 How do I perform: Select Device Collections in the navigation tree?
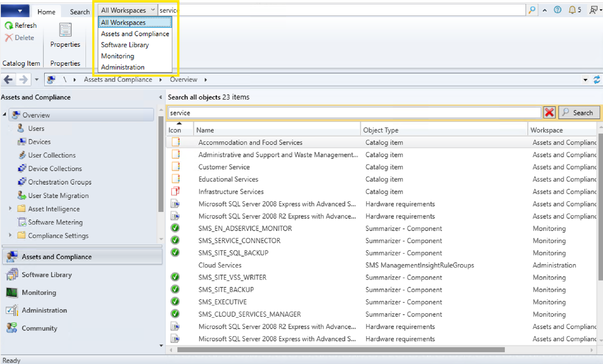pyautogui.click(x=55, y=168)
